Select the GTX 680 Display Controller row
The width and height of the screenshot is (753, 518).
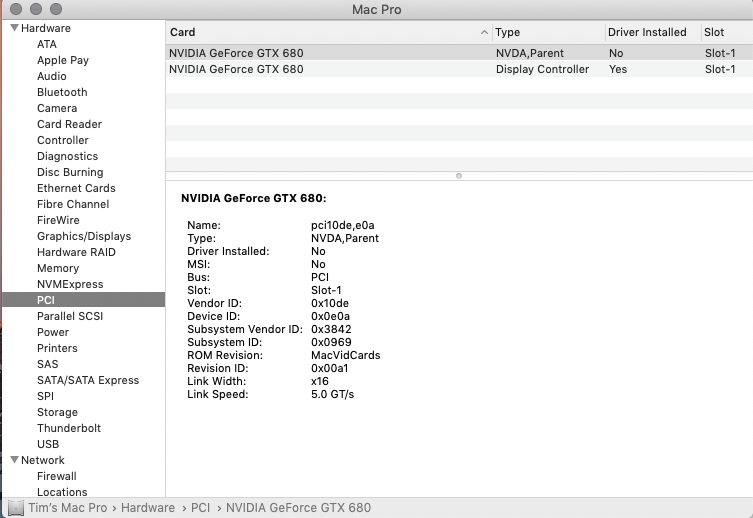(x=459, y=69)
